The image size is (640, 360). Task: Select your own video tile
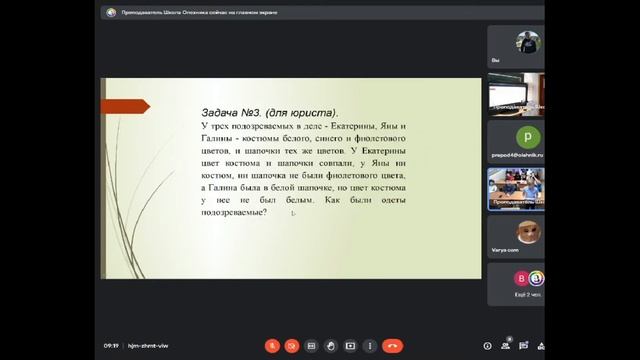pyautogui.click(x=516, y=47)
